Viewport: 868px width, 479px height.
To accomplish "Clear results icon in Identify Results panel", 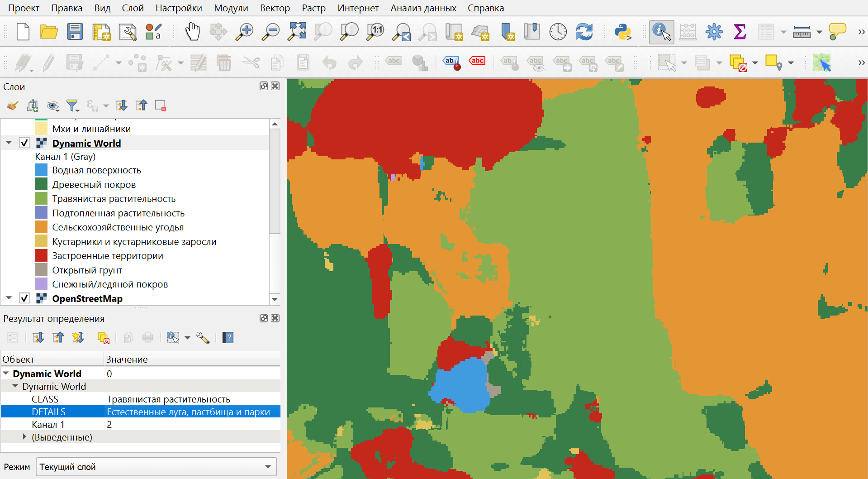I will point(104,338).
